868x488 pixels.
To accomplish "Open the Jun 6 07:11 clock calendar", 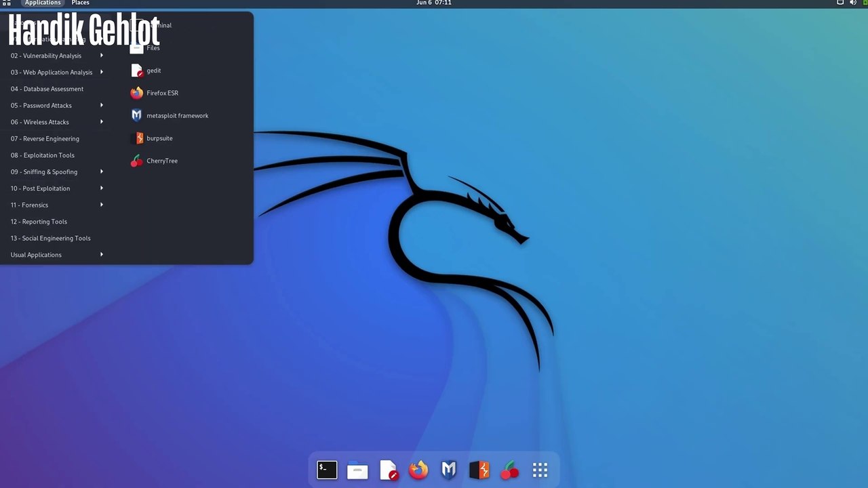I will pos(434,3).
